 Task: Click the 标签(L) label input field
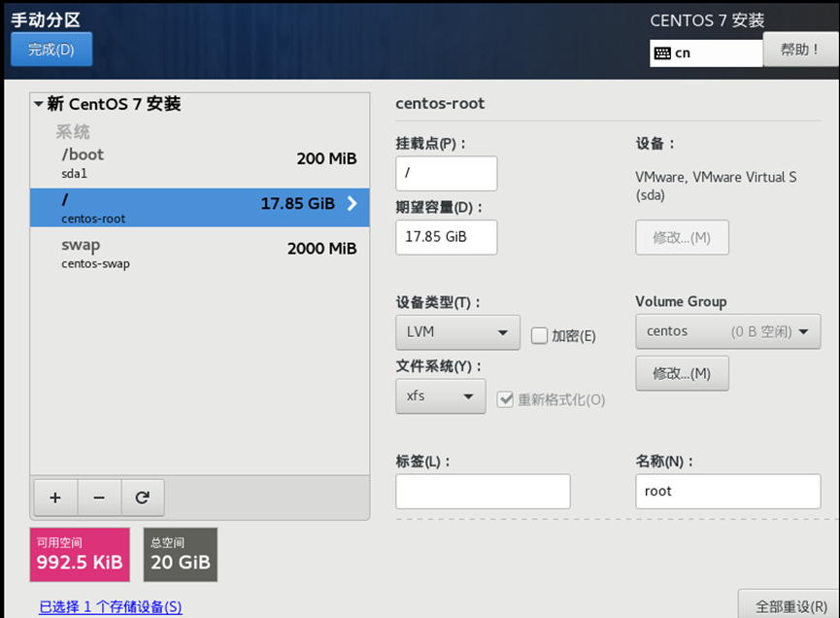pyautogui.click(x=483, y=491)
